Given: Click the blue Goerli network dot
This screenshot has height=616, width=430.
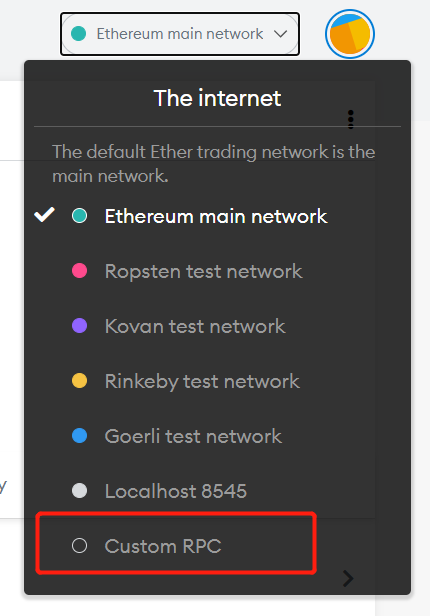Looking at the screenshot, I should click(79, 436).
